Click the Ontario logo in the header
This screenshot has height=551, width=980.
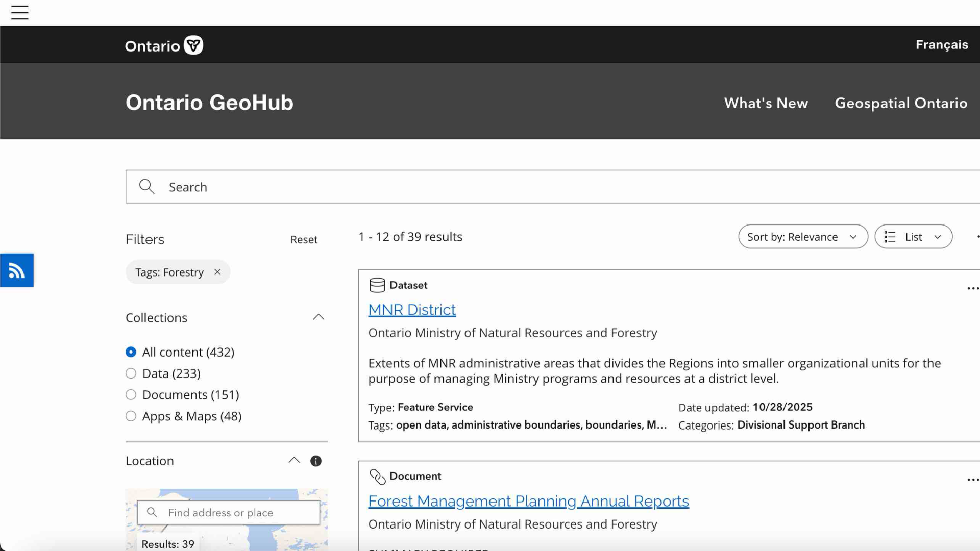[x=163, y=45]
